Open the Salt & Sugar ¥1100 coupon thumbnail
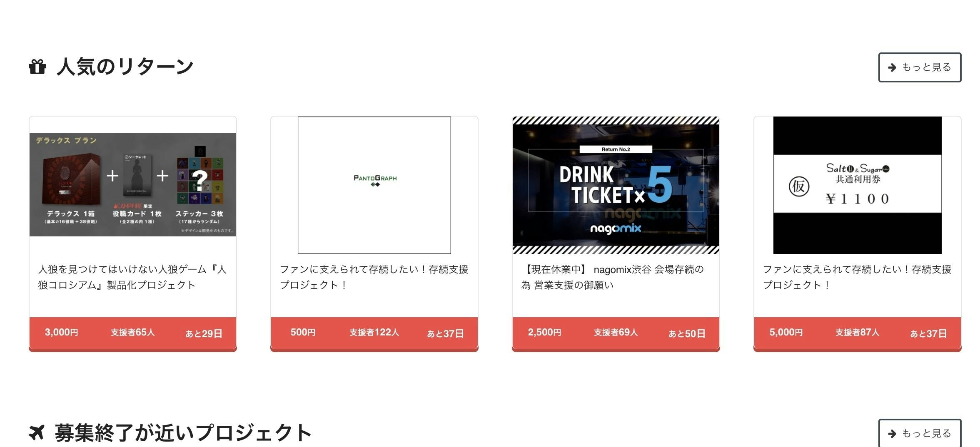This screenshot has height=447, width=980. tap(858, 185)
